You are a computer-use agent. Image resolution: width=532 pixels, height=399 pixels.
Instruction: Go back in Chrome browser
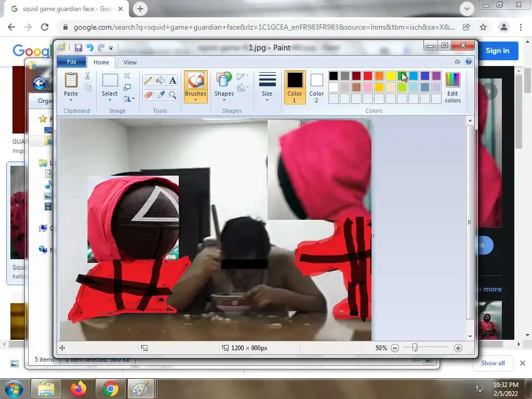(11, 27)
